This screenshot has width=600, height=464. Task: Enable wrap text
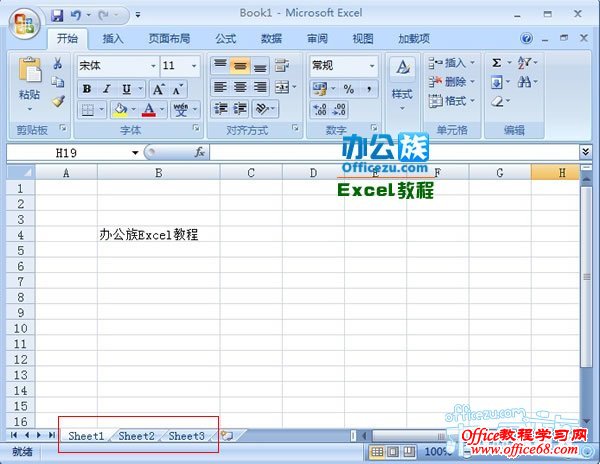282,65
